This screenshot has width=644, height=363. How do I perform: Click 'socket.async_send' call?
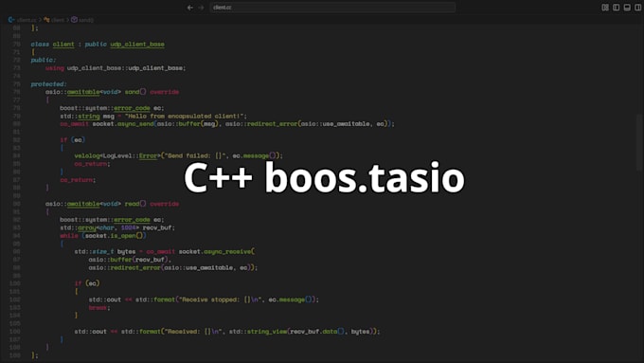(x=123, y=124)
